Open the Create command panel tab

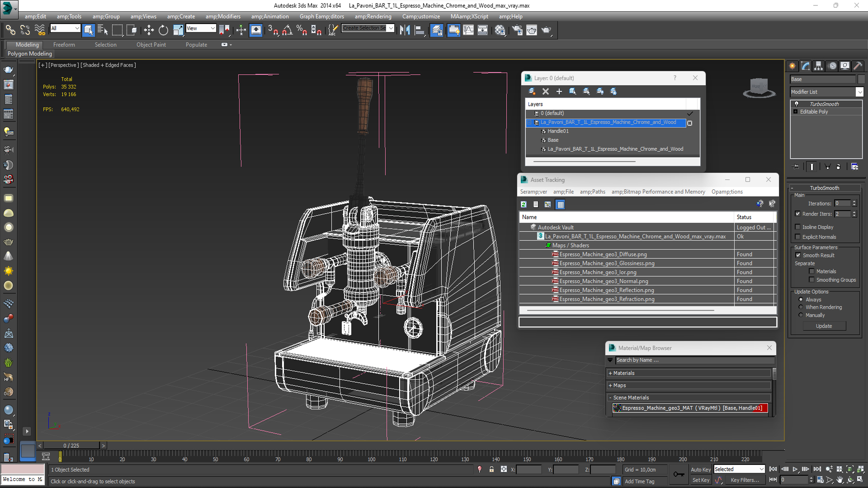[x=793, y=66]
